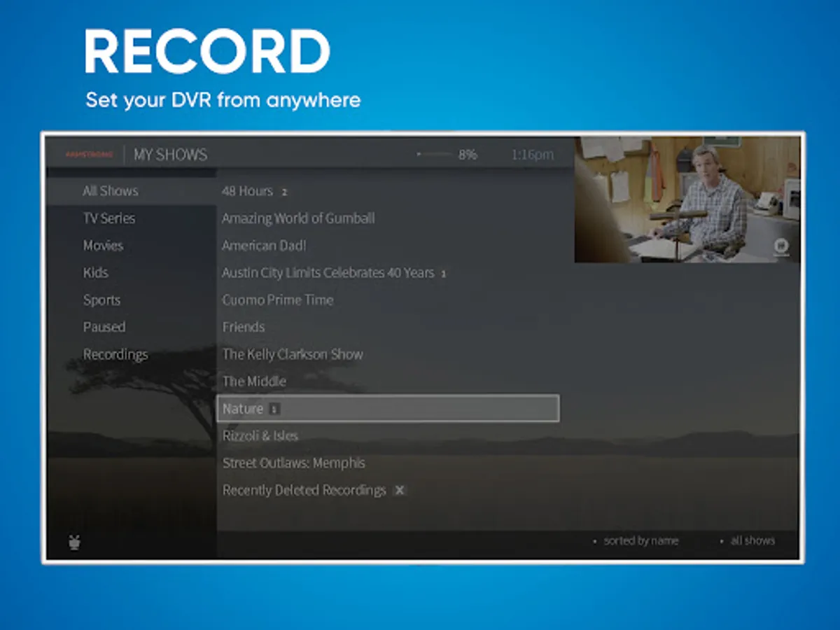Choose the Kids category
Screen dimensions: 840x630
pos(96,273)
